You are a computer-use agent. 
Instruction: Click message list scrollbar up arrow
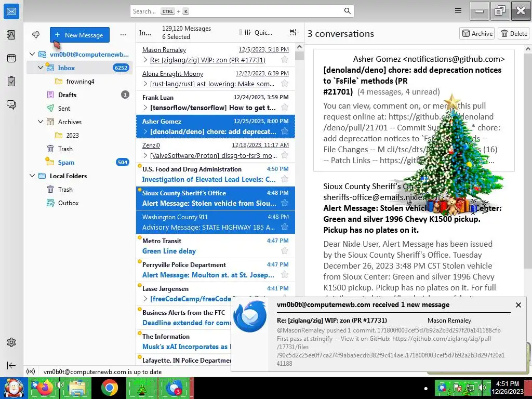point(299,47)
